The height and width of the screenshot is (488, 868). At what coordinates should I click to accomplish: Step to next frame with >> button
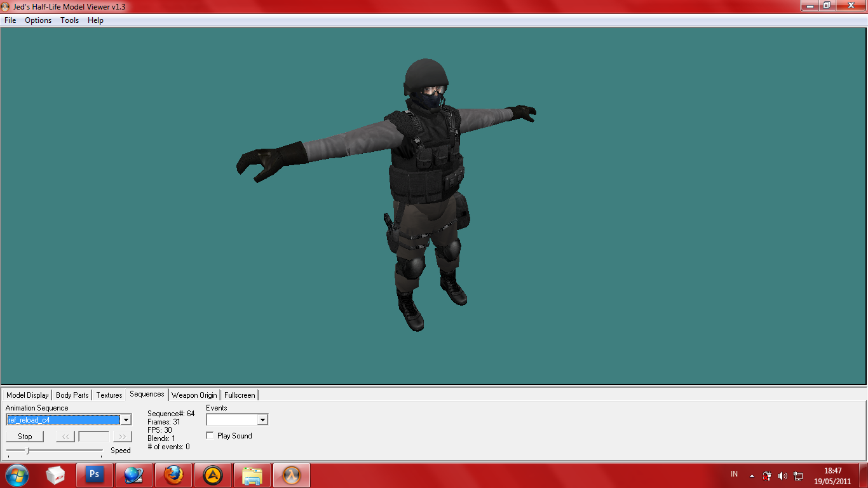pos(123,437)
